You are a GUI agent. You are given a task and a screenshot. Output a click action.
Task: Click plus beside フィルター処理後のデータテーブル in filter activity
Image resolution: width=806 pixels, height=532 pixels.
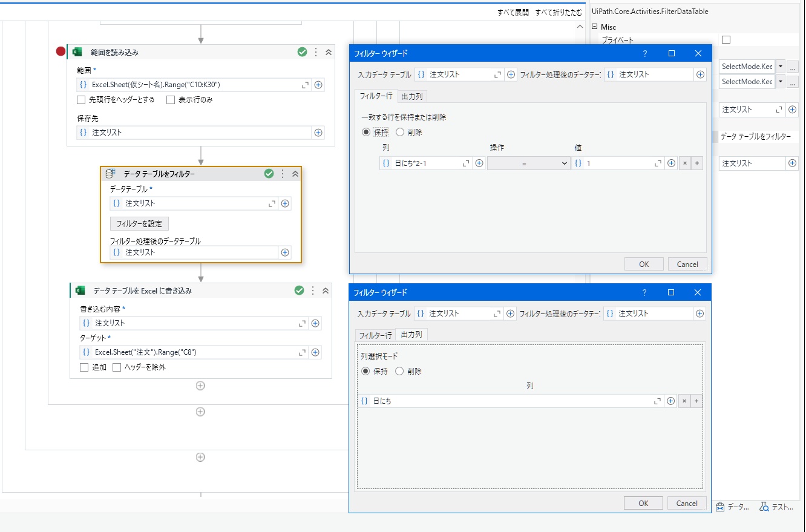click(285, 252)
